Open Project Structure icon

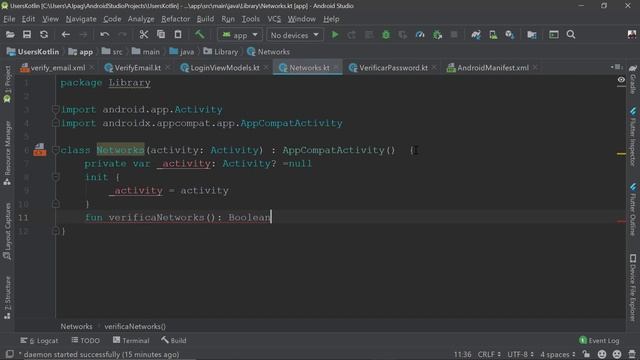coord(531,35)
